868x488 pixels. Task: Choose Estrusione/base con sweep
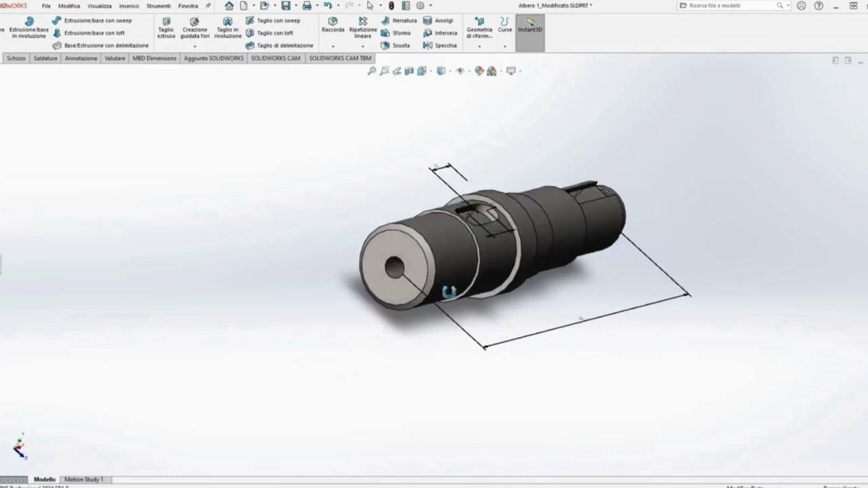92,20
